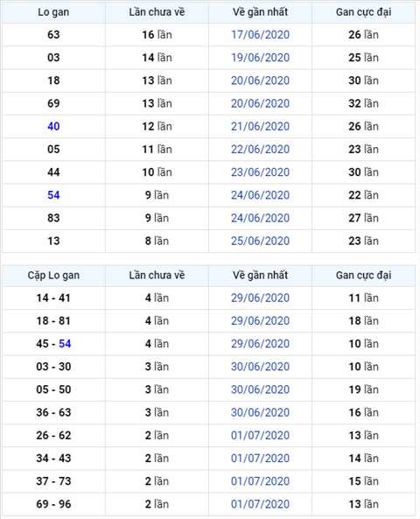Open 29/06/2020 link for pair 14 - 41

pyautogui.click(x=260, y=298)
